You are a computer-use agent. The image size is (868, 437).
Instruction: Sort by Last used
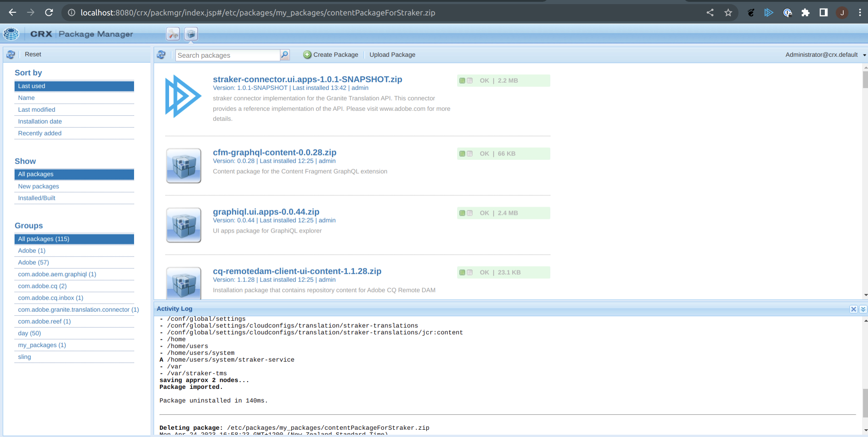click(x=74, y=86)
